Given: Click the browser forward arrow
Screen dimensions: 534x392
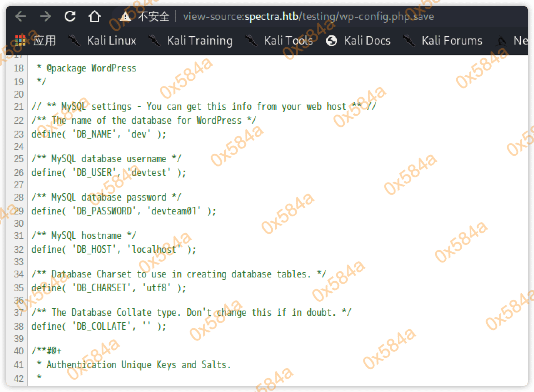Looking at the screenshot, I should [x=45, y=17].
